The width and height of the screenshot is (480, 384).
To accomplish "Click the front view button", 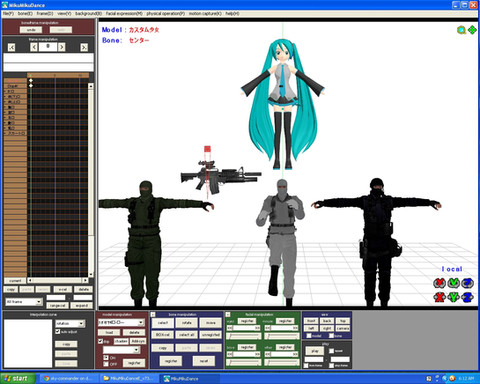I will (311, 321).
